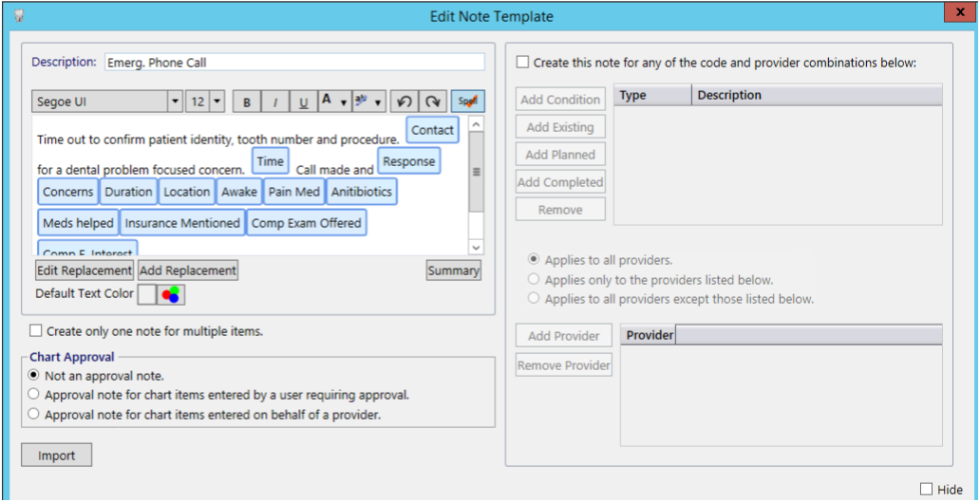Viewport: 980px width, 502px height.
Task: Select the Response replacement tag
Action: click(409, 161)
